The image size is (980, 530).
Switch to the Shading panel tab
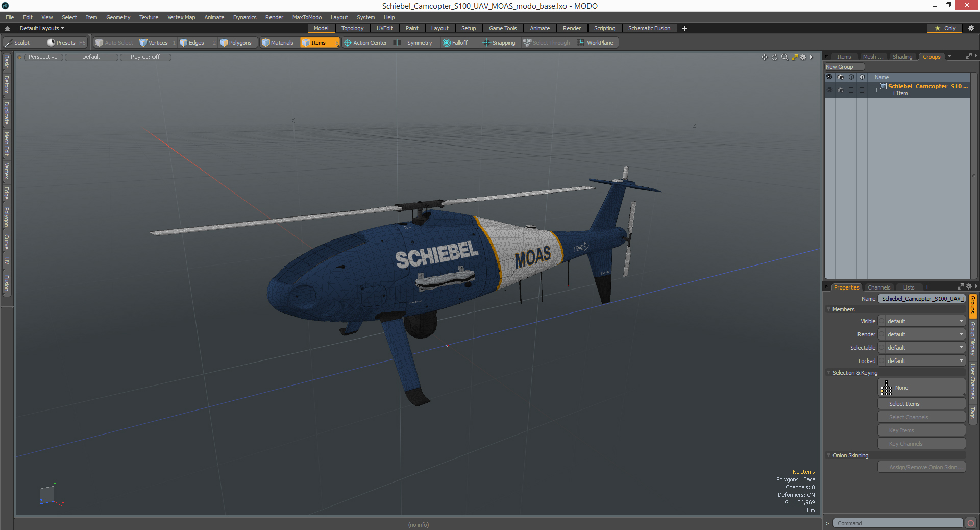click(x=902, y=57)
